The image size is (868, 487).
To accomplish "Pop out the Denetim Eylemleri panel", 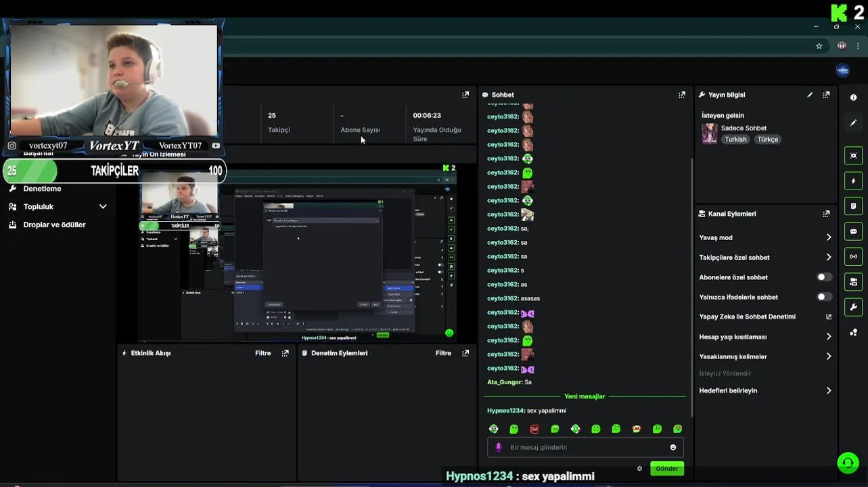I will [x=465, y=353].
